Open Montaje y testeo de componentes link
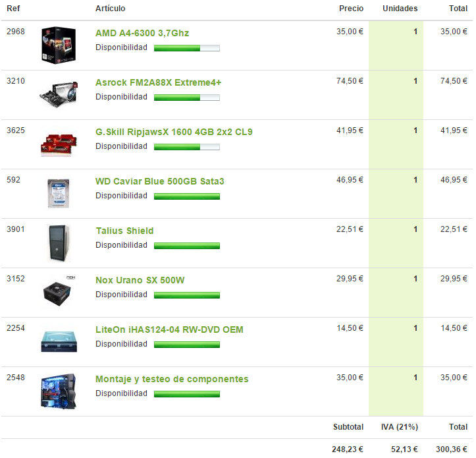 tap(172, 379)
